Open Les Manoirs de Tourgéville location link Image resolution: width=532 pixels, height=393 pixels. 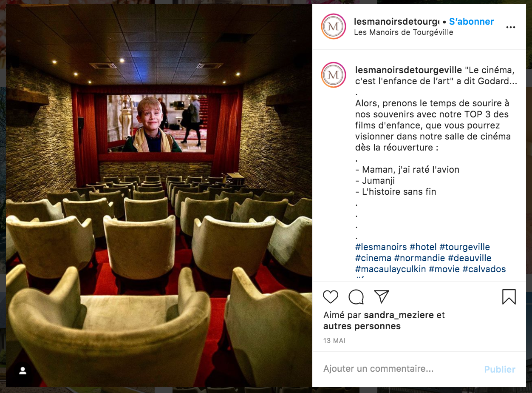pos(404,32)
